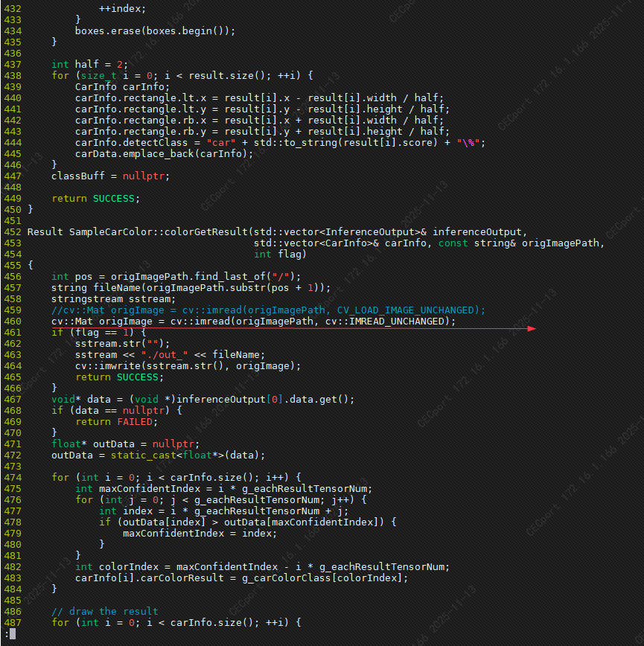The width and height of the screenshot is (644, 646).
Task: Click 'g_carColorClass[colorIndex]' on line 483
Action: [x=322, y=578]
